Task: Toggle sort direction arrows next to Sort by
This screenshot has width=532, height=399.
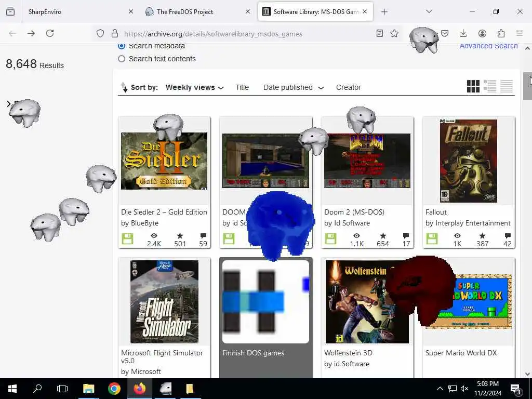Action: pos(124,87)
